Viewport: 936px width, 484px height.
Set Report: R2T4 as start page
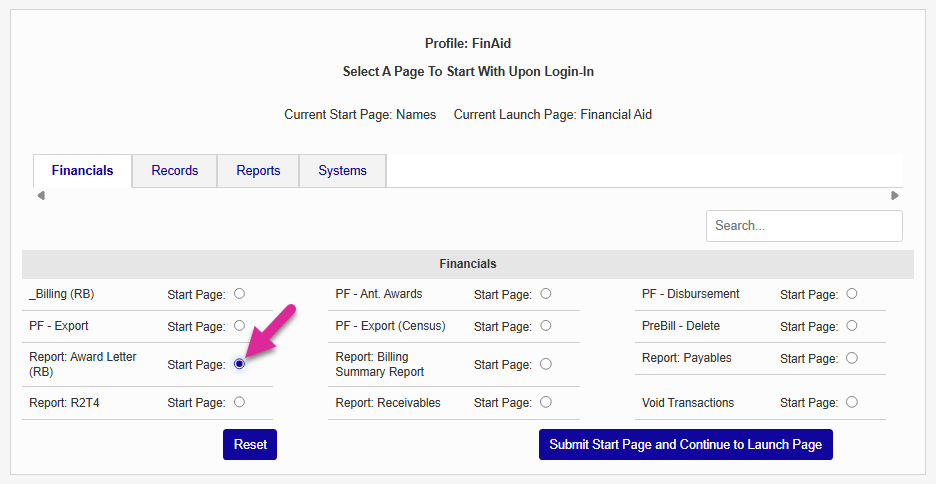239,402
